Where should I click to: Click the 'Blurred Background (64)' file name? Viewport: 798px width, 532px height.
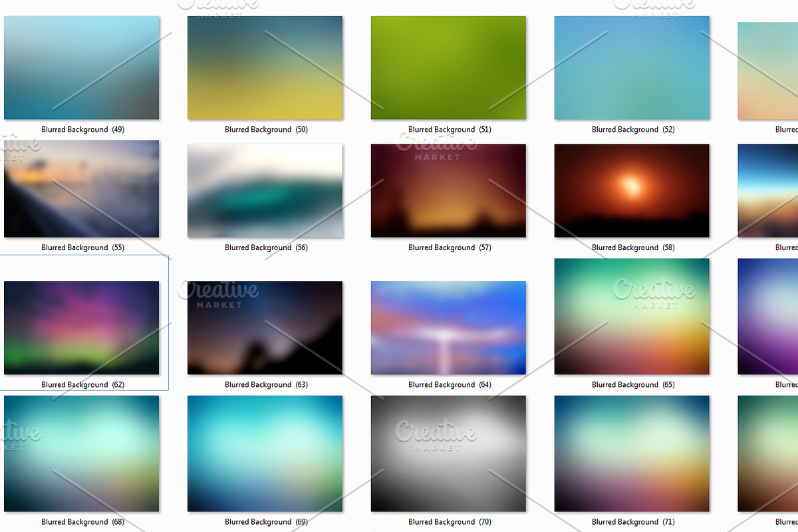(x=450, y=384)
